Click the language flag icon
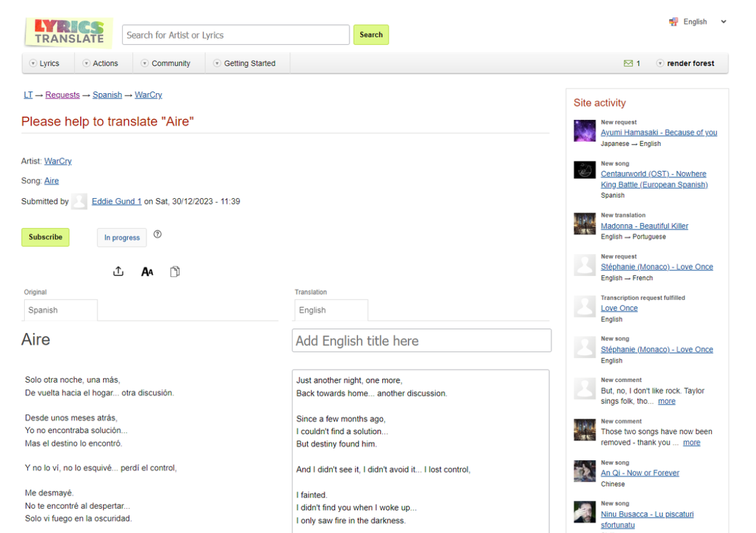 click(673, 22)
